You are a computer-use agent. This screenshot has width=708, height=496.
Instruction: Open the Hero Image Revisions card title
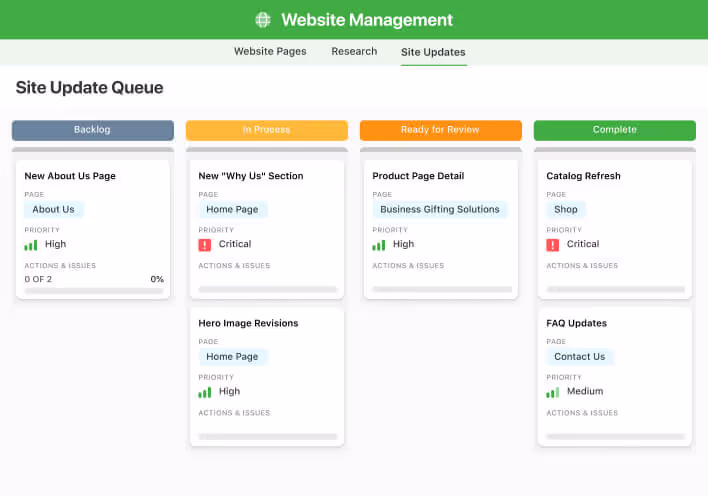click(248, 323)
